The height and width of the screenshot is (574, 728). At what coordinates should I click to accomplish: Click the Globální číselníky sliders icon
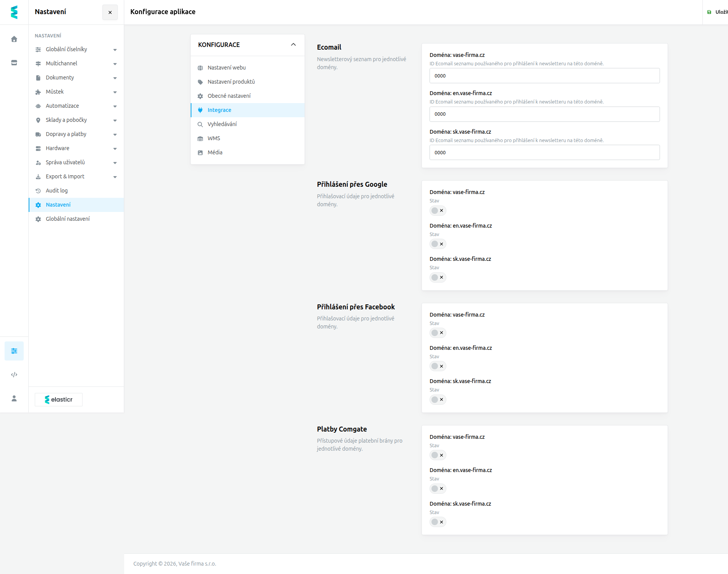pos(38,50)
